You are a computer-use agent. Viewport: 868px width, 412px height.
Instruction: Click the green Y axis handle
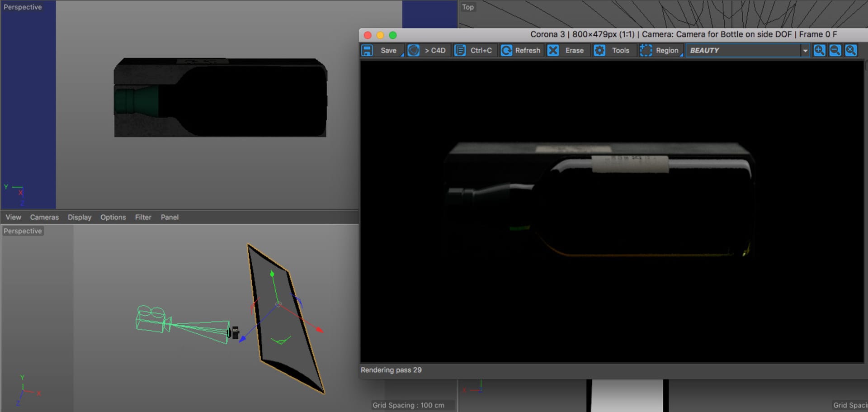click(x=272, y=274)
